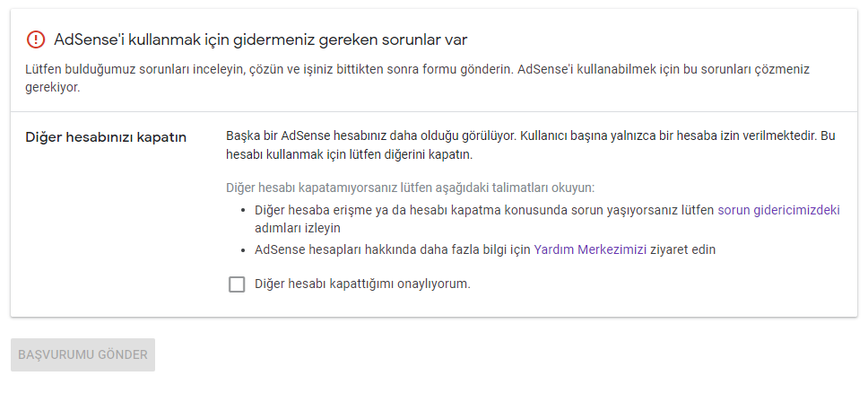868x402 pixels.
Task: Click the 'adımları izleyin' text line
Action: (298, 228)
